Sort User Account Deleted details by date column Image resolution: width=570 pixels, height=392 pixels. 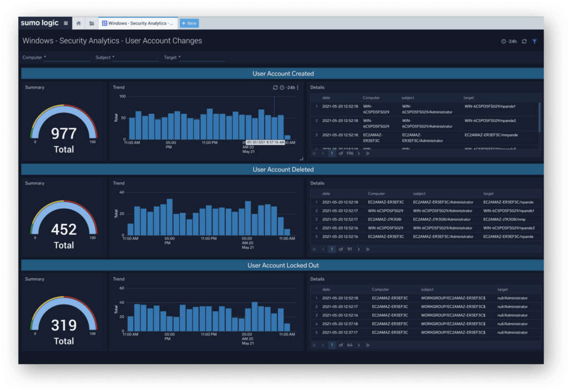click(326, 194)
